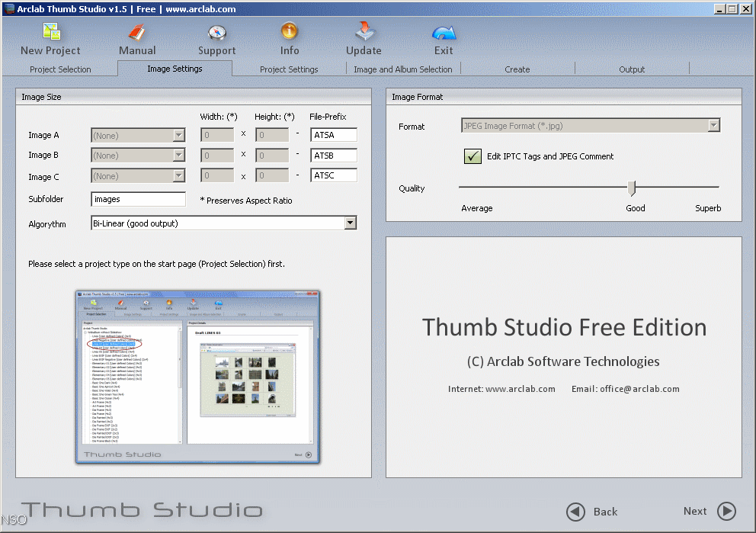
Task: Click the Update download icon
Action: pos(364,31)
